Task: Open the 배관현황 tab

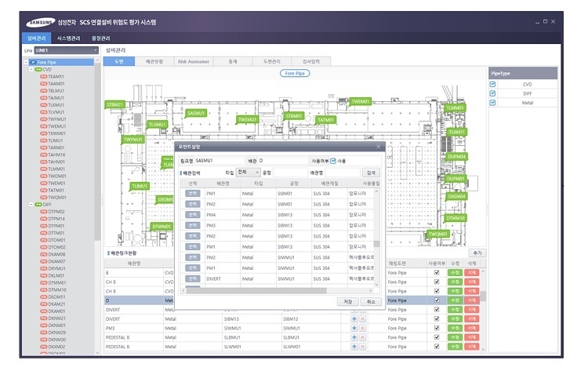Action: pos(154,61)
